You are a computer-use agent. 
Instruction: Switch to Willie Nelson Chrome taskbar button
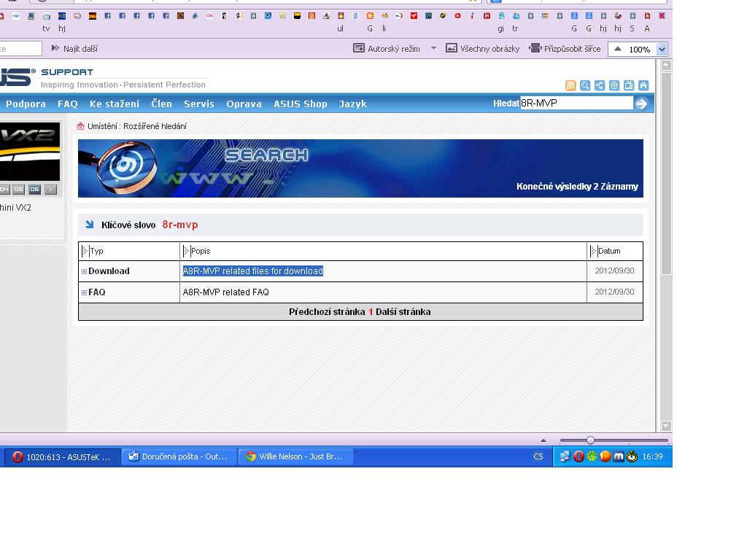(x=296, y=456)
